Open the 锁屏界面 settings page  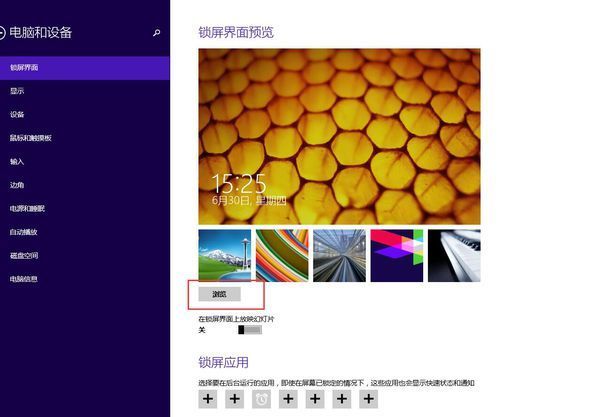[x=85, y=68]
